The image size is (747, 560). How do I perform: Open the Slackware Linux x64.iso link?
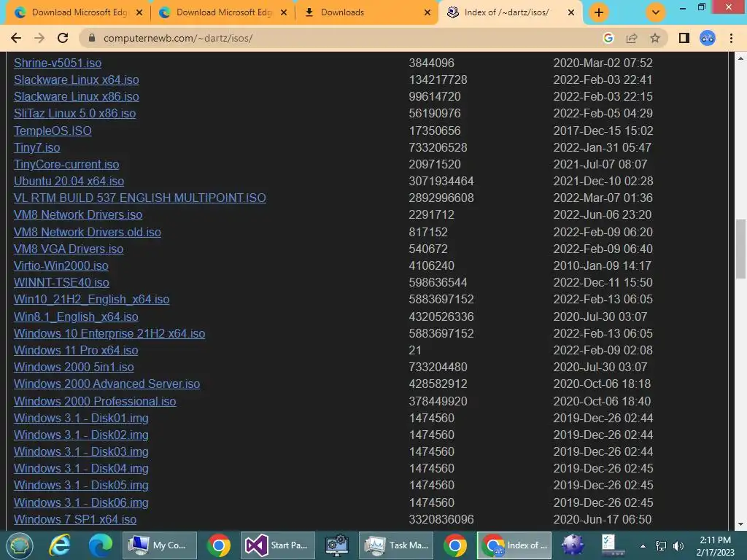[x=76, y=79]
